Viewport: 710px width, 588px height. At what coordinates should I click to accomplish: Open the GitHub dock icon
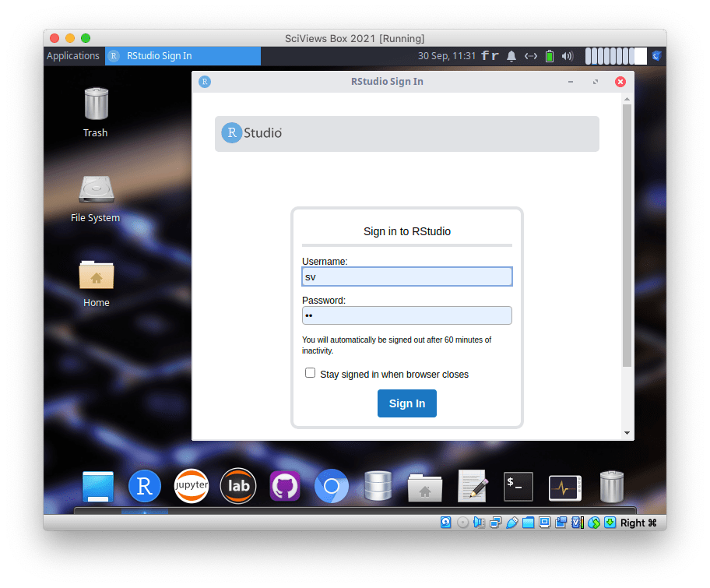285,486
